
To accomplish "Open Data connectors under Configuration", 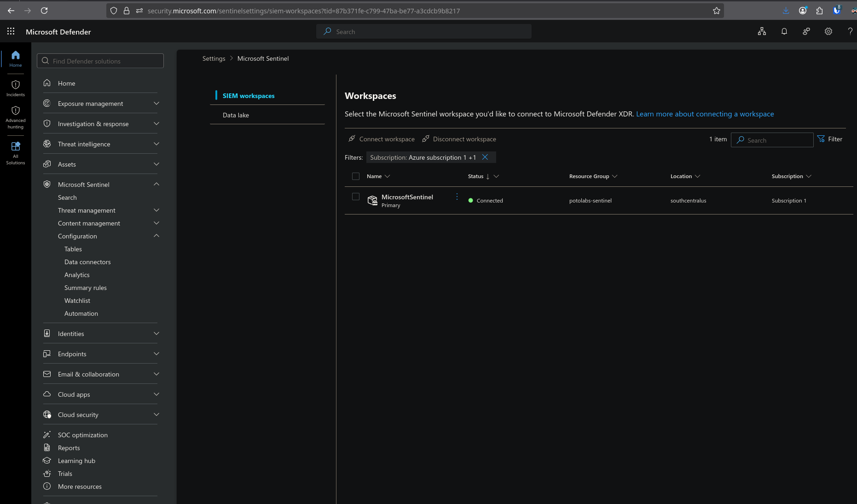I will (x=87, y=262).
